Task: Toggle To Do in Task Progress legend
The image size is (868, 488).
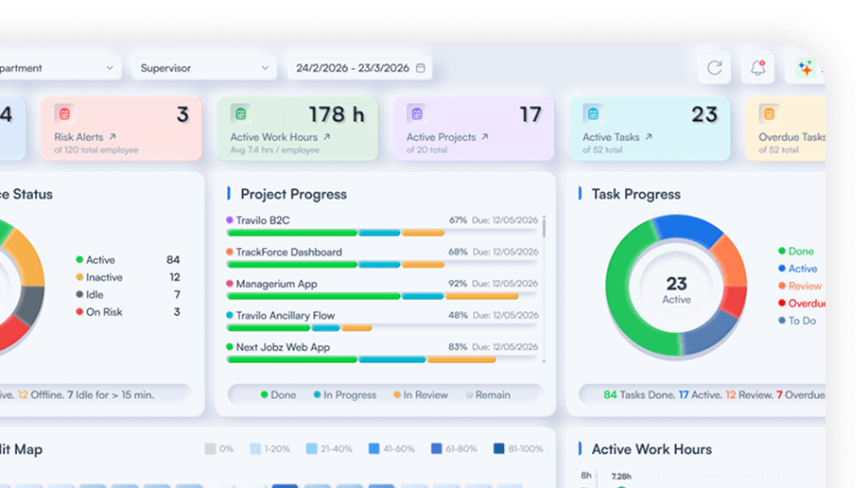Action: coord(797,321)
